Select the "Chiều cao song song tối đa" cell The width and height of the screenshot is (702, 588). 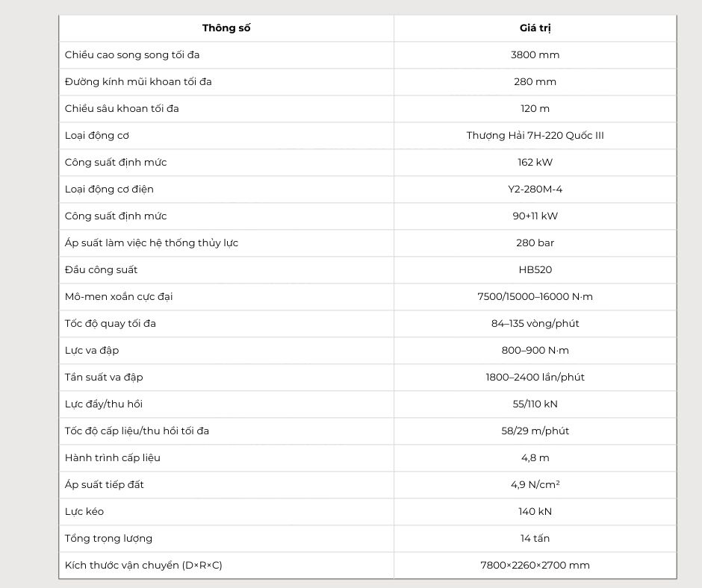[x=132, y=55]
